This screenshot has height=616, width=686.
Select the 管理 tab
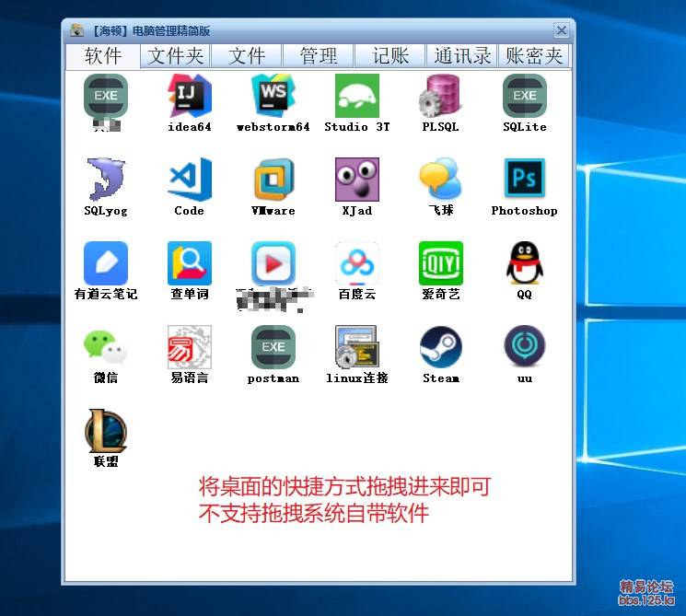coord(319,56)
